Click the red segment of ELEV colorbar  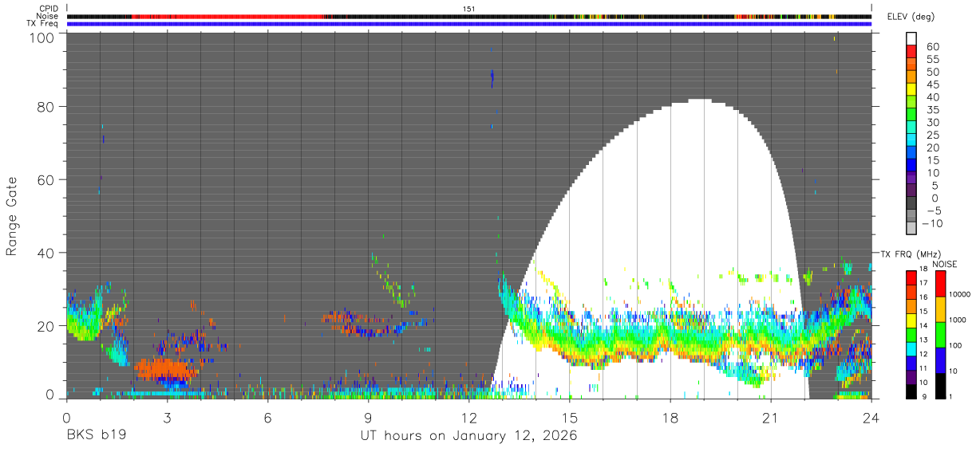click(x=911, y=51)
